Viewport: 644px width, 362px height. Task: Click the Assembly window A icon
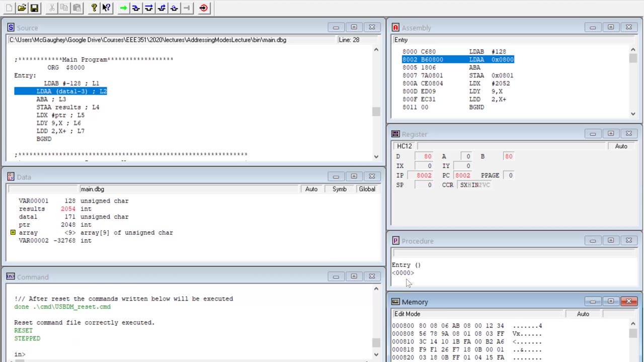pyautogui.click(x=395, y=28)
